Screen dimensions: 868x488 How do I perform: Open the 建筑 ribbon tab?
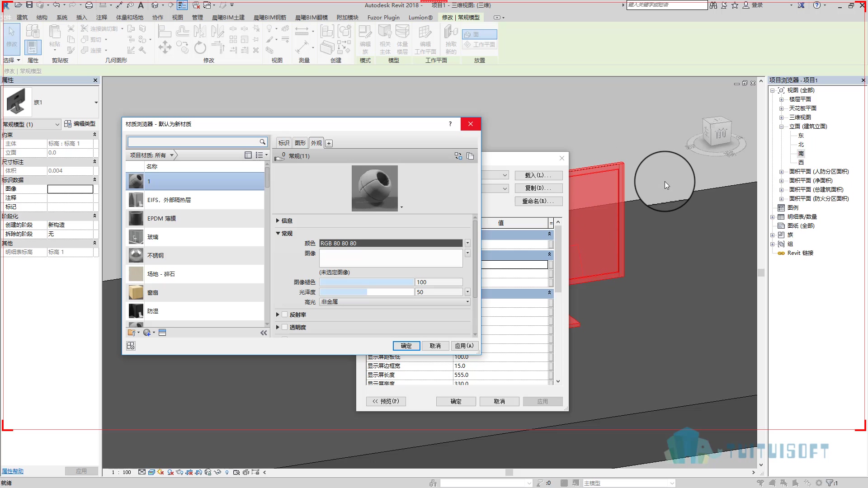point(22,17)
